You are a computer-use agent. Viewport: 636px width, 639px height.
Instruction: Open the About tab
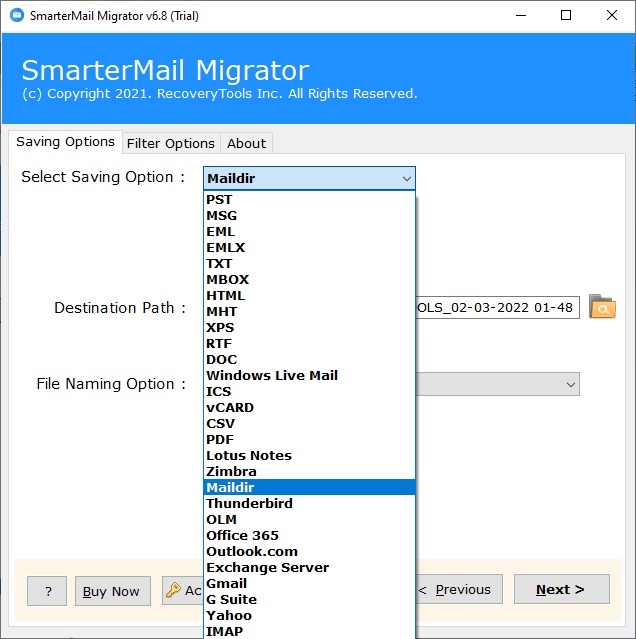pos(246,143)
